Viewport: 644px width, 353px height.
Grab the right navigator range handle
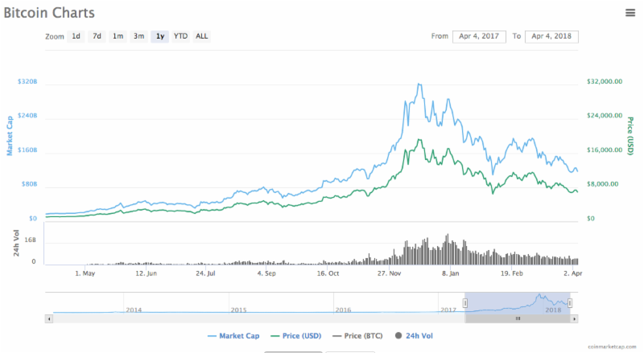(570, 303)
